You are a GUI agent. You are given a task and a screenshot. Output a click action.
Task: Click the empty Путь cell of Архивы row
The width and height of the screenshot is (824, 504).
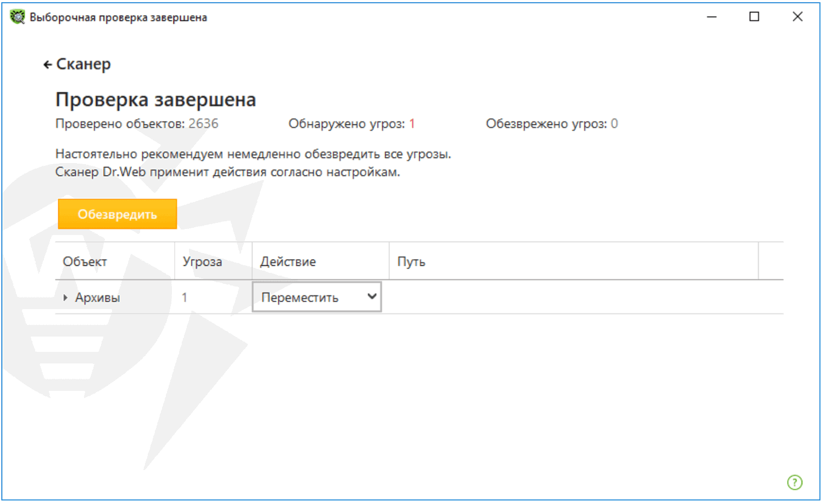coord(571,298)
